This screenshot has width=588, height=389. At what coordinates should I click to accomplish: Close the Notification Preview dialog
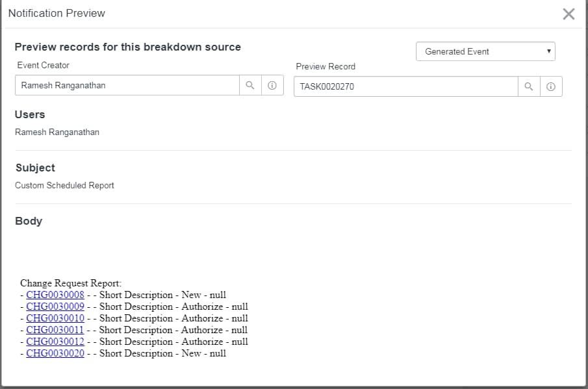tap(569, 14)
